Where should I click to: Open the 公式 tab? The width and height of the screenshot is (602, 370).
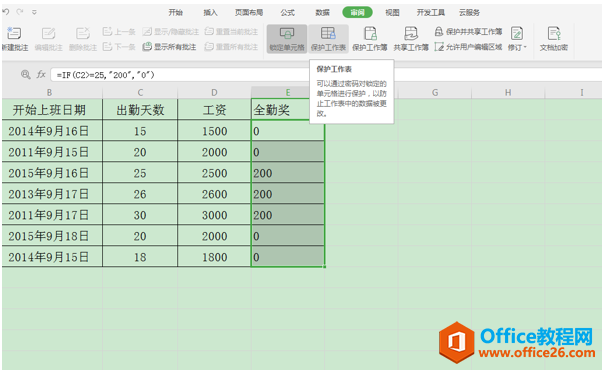coord(287,13)
